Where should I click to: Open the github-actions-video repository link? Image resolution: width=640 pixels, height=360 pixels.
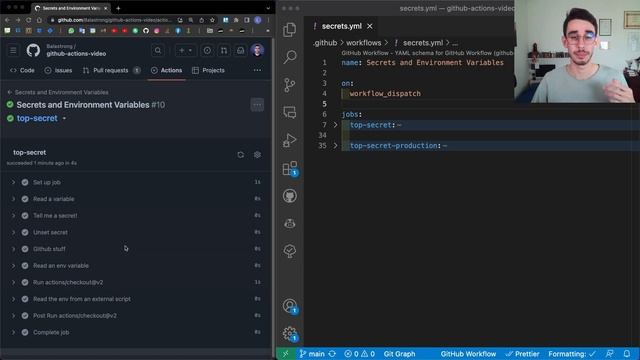(x=76, y=54)
